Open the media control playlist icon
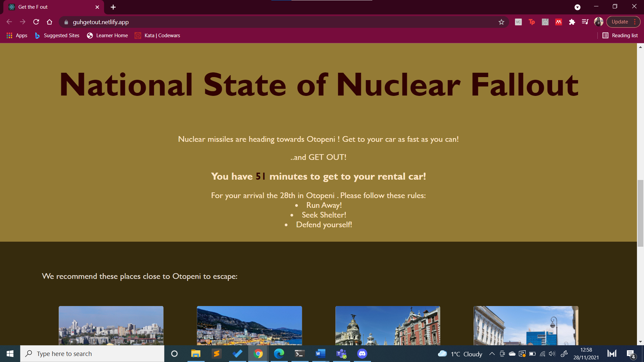 coord(585,22)
